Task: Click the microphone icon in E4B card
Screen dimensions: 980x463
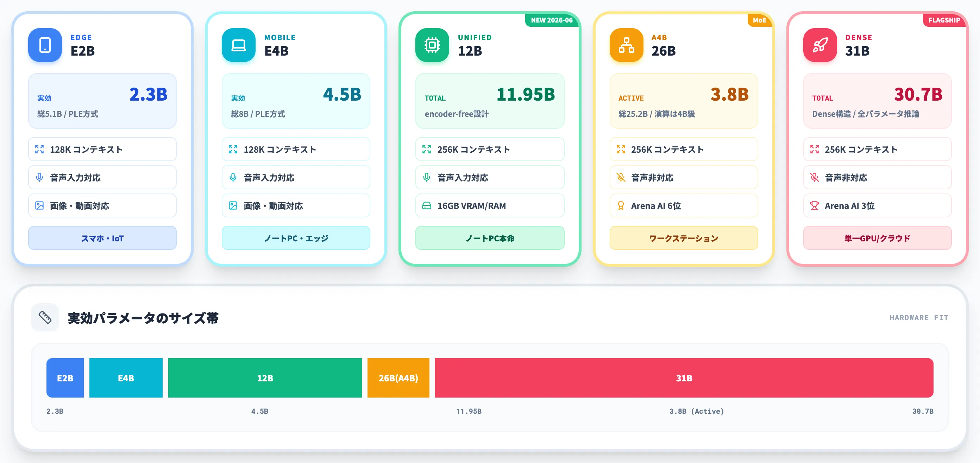Action: 233,178
